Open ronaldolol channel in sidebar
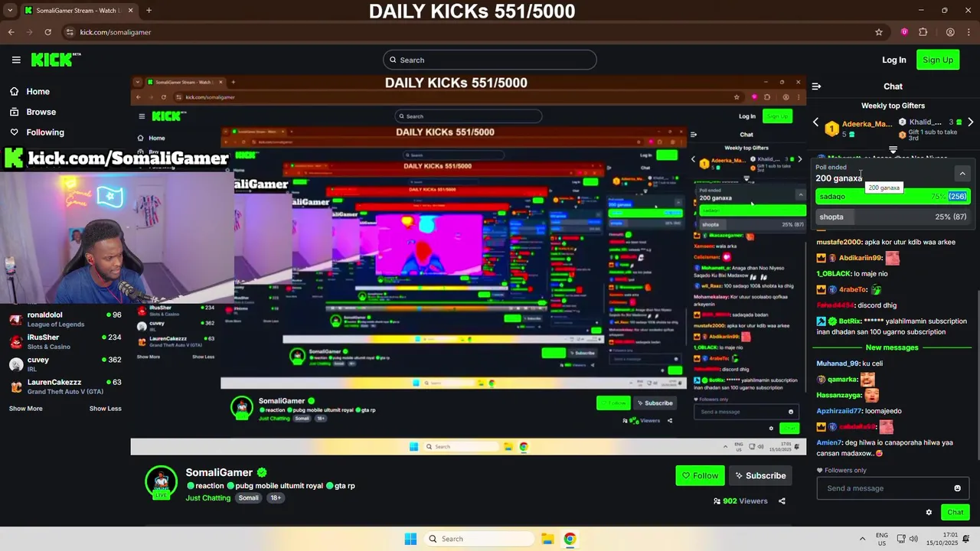This screenshot has height=551, width=980. 64,319
